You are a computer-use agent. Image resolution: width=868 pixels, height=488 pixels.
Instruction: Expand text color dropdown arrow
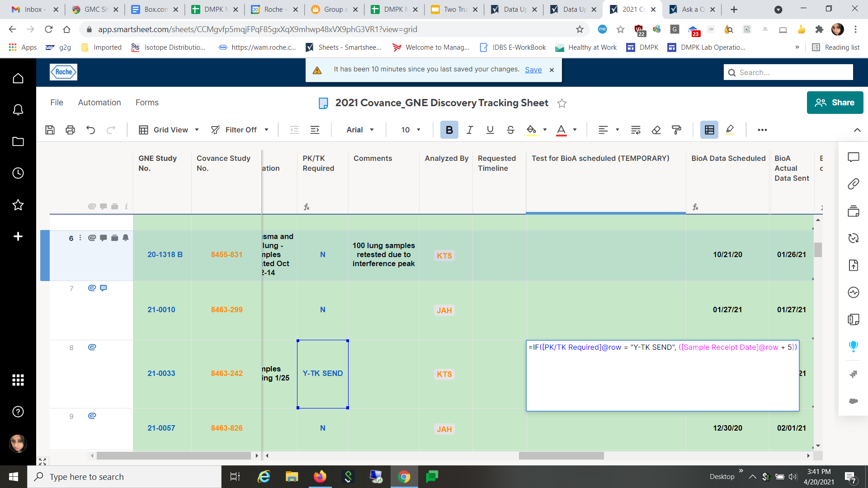575,130
